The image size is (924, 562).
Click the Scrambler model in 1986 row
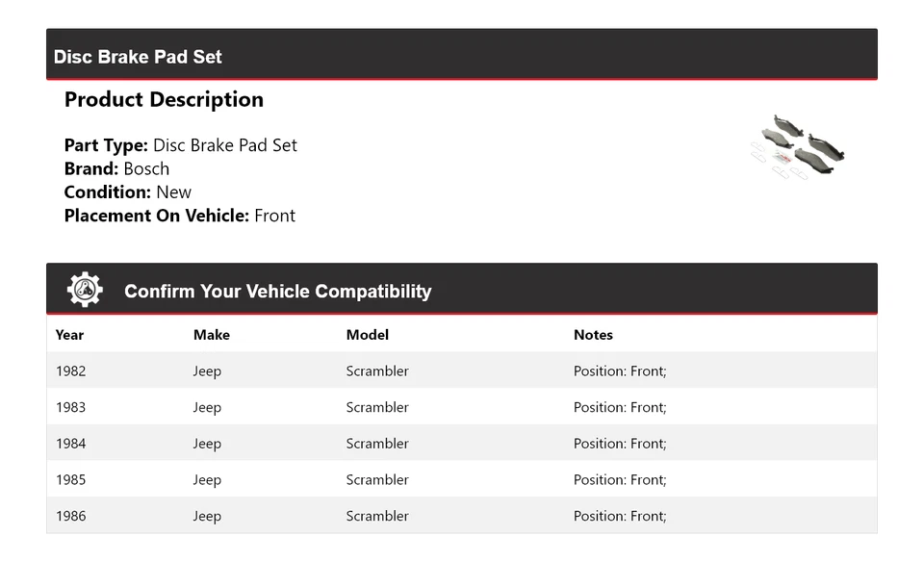(377, 516)
